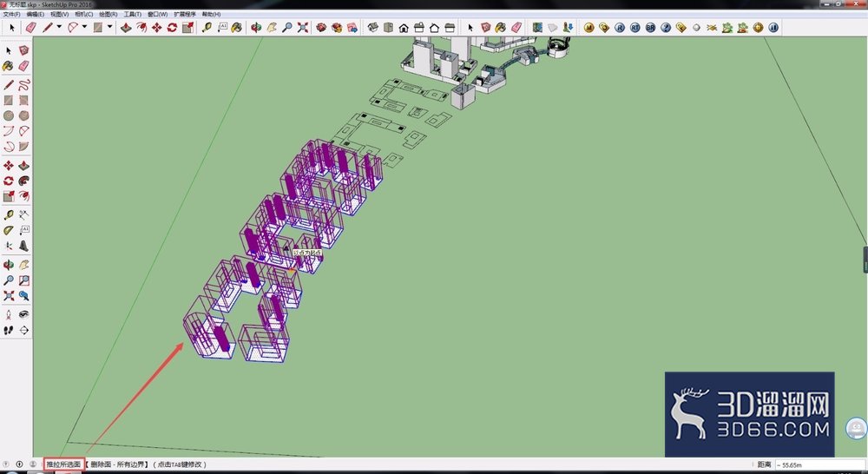Click the Photo Textures icon
This screenshot has height=474, width=868.
[x=568, y=27]
